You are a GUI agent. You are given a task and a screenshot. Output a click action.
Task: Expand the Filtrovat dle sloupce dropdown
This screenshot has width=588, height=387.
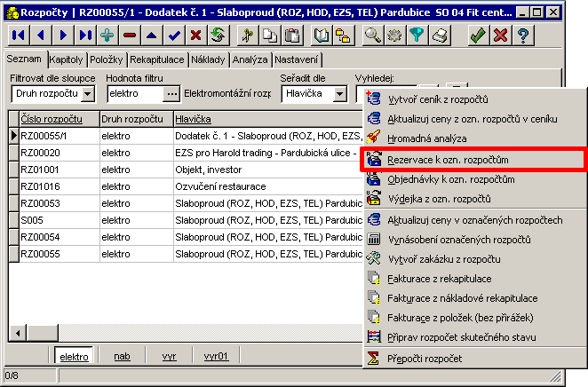click(x=87, y=93)
